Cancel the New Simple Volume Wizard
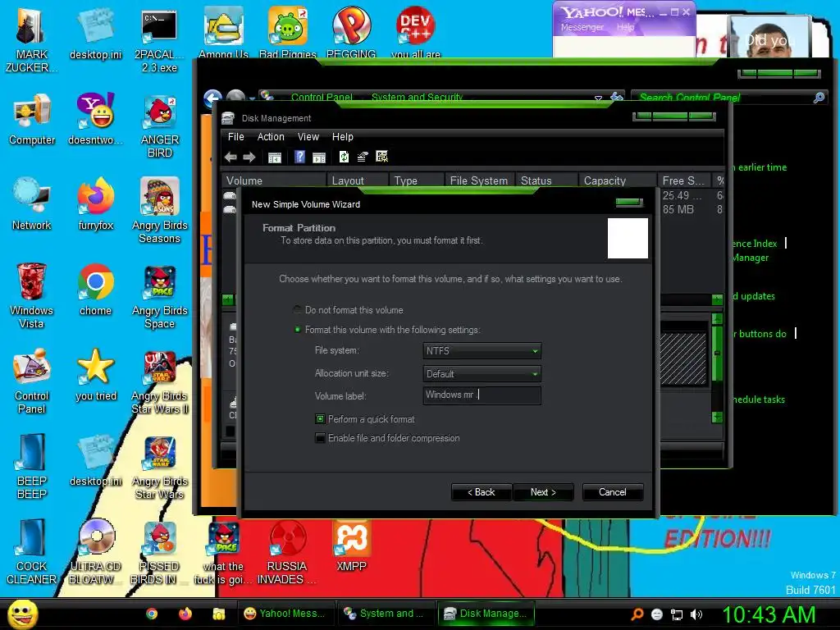Image resolution: width=840 pixels, height=630 pixels. pos(612,492)
